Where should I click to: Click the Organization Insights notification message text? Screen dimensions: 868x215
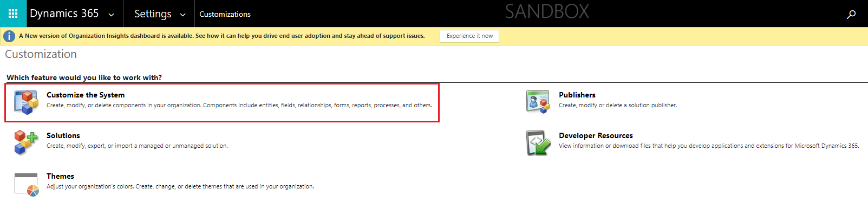click(x=222, y=36)
